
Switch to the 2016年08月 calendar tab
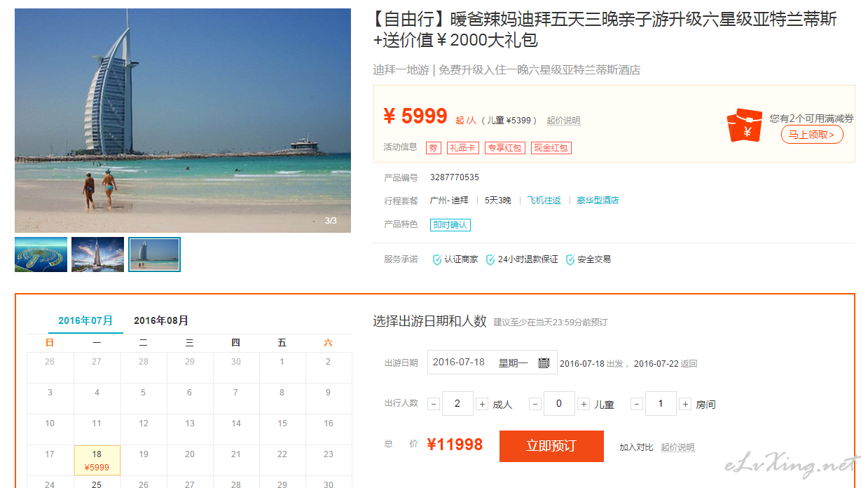click(x=161, y=320)
